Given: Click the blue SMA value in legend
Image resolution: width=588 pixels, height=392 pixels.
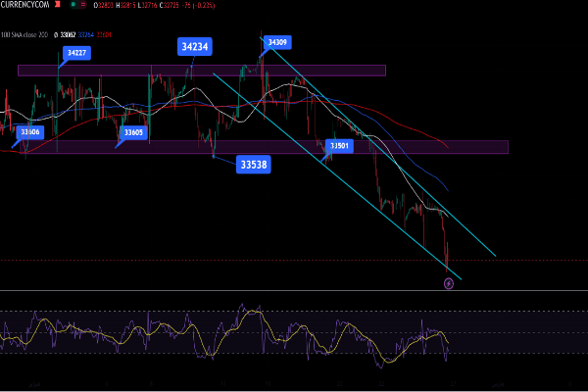Looking at the screenshot, I should pyautogui.click(x=85, y=34).
